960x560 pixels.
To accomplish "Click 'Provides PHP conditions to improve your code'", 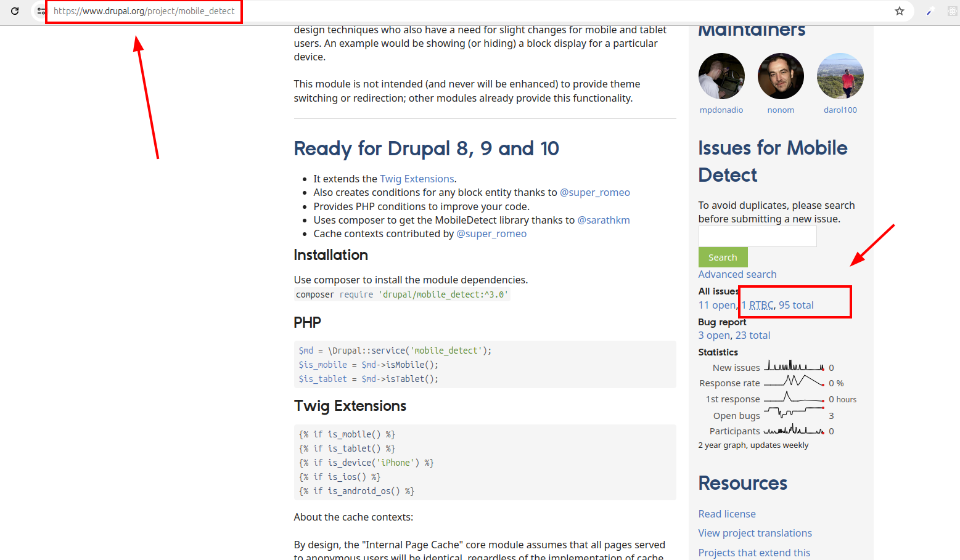I will (x=422, y=207).
